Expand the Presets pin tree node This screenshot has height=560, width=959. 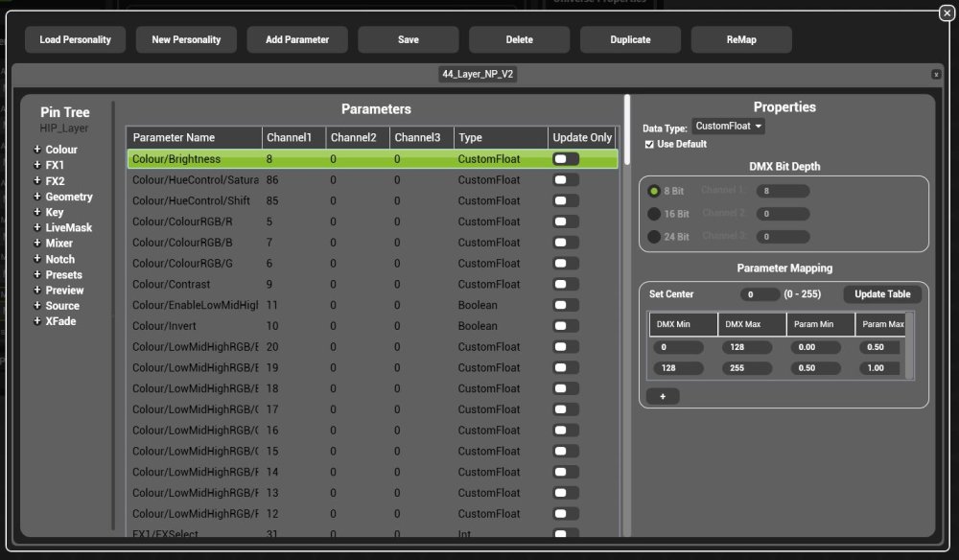pyautogui.click(x=37, y=274)
